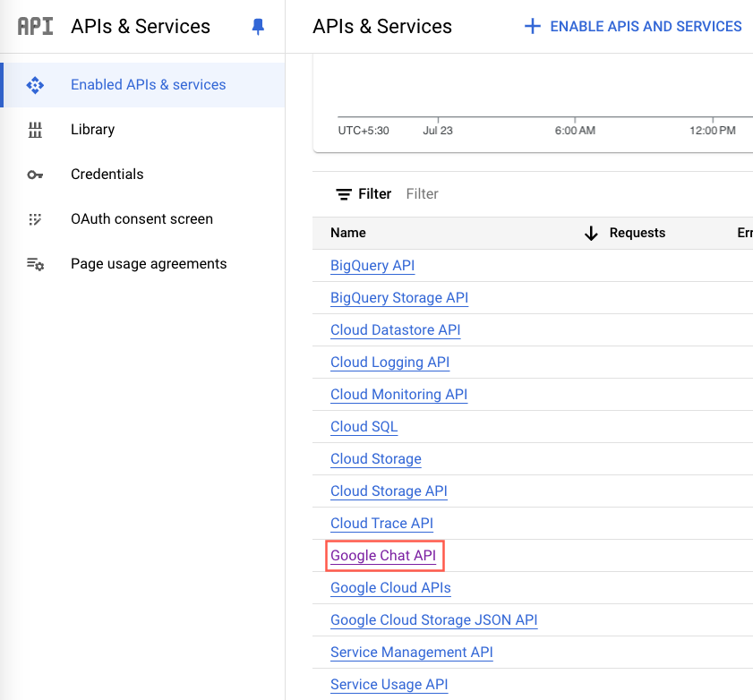Sort the table by Name column

click(x=348, y=233)
